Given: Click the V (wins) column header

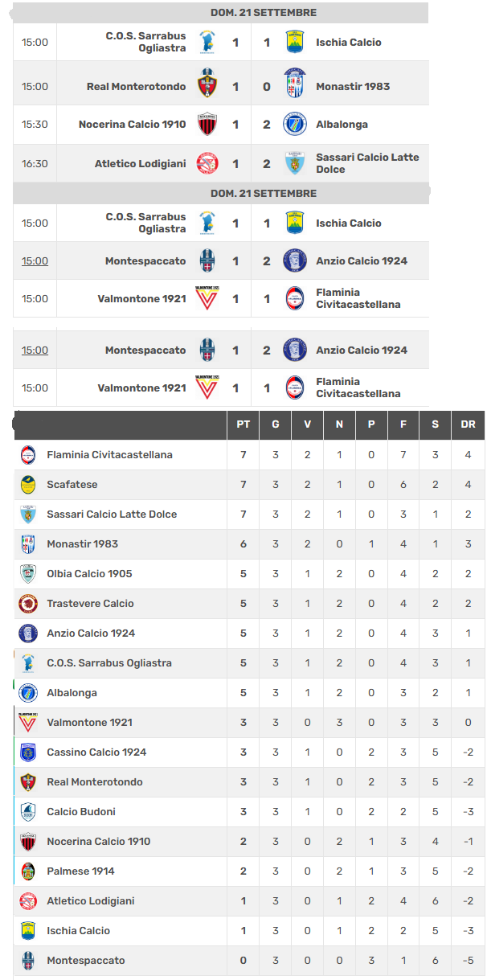Looking at the screenshot, I should click(x=307, y=424).
